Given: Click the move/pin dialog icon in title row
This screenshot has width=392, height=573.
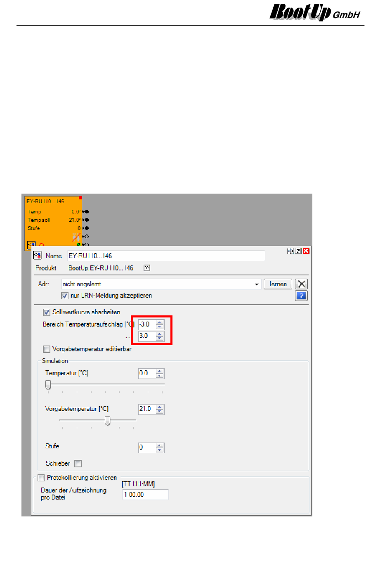Looking at the screenshot, I should tap(290, 251).
